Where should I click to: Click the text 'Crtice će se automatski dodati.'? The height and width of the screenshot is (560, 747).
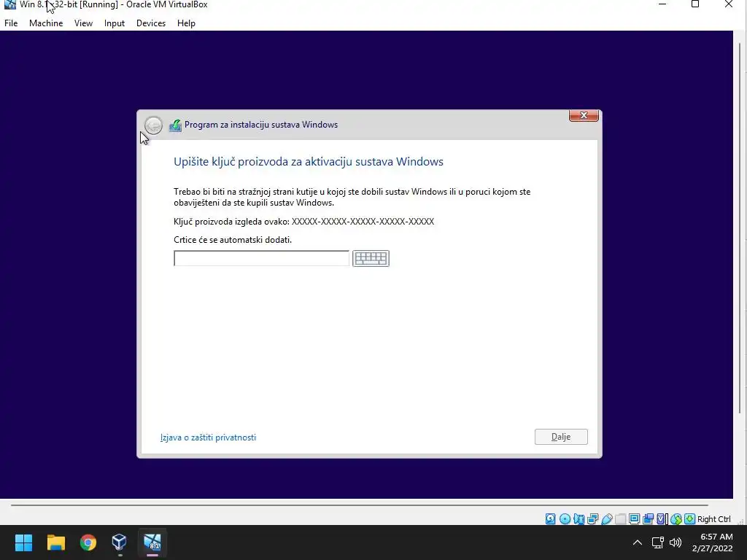233,239
